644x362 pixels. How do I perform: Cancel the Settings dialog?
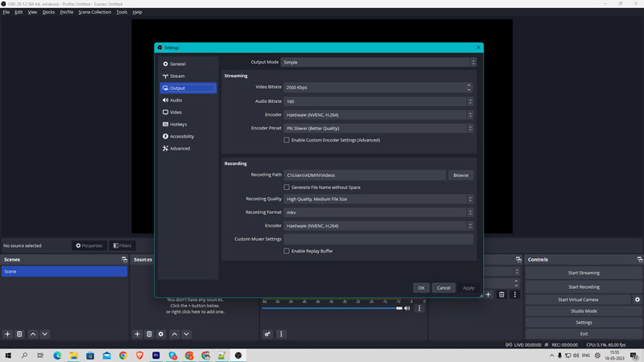[444, 288]
